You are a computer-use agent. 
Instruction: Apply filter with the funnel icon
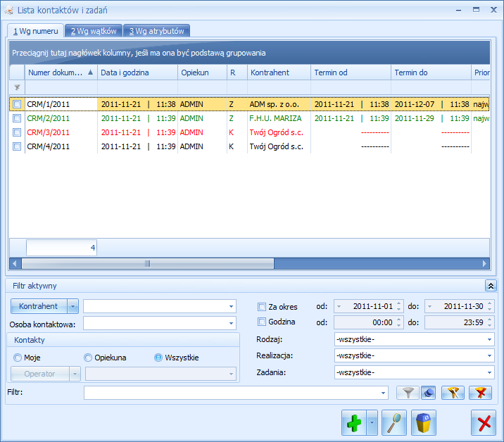point(408,393)
